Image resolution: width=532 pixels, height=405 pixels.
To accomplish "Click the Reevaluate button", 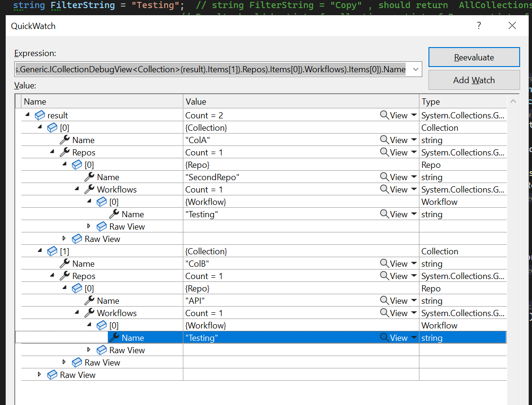I will (x=474, y=57).
